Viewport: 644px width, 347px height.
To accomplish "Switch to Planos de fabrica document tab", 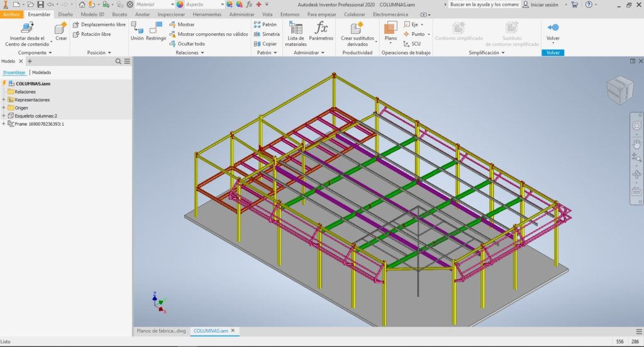I will point(162,330).
